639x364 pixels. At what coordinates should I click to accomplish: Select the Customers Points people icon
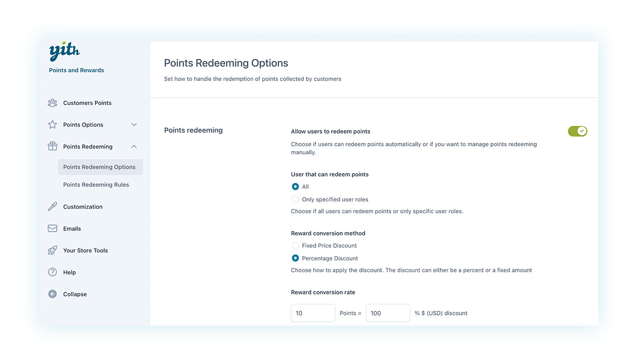[x=53, y=103]
